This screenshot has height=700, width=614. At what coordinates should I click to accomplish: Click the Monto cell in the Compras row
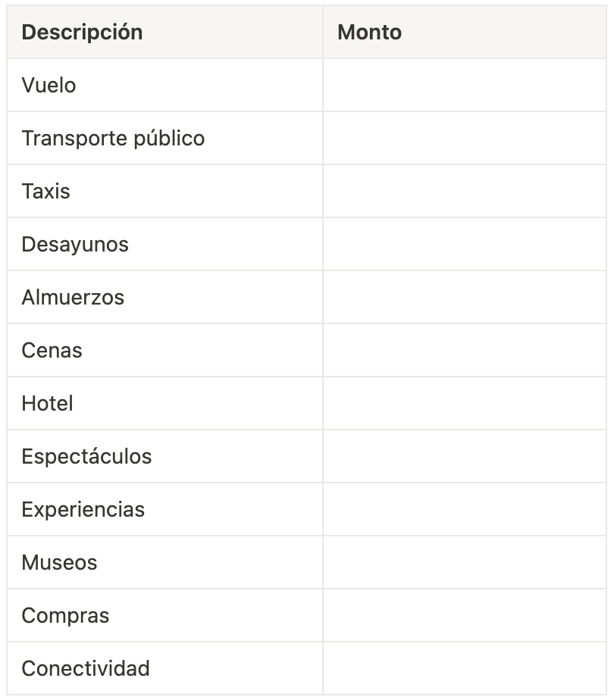pyautogui.click(x=465, y=616)
